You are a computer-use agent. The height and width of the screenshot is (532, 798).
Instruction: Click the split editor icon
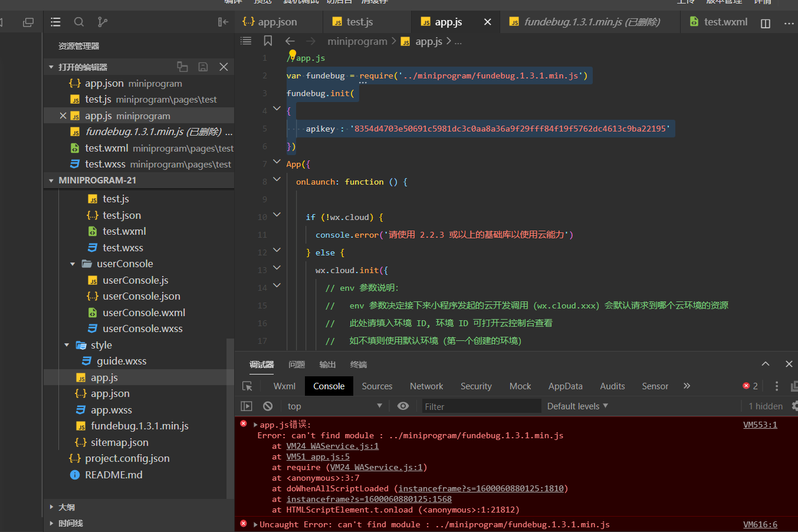click(766, 23)
